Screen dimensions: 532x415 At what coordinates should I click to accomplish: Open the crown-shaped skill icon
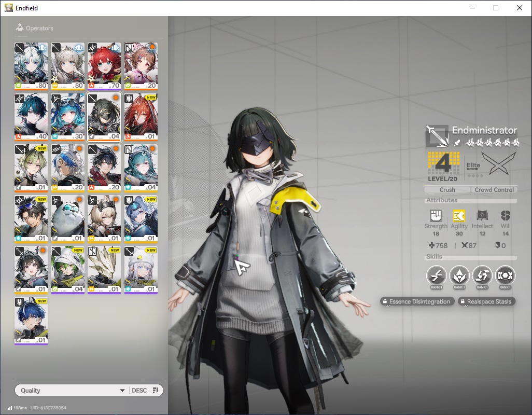point(459,275)
